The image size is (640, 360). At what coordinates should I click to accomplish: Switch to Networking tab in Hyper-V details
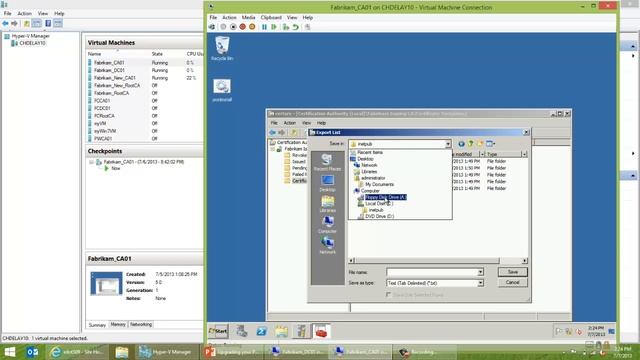tap(141, 324)
